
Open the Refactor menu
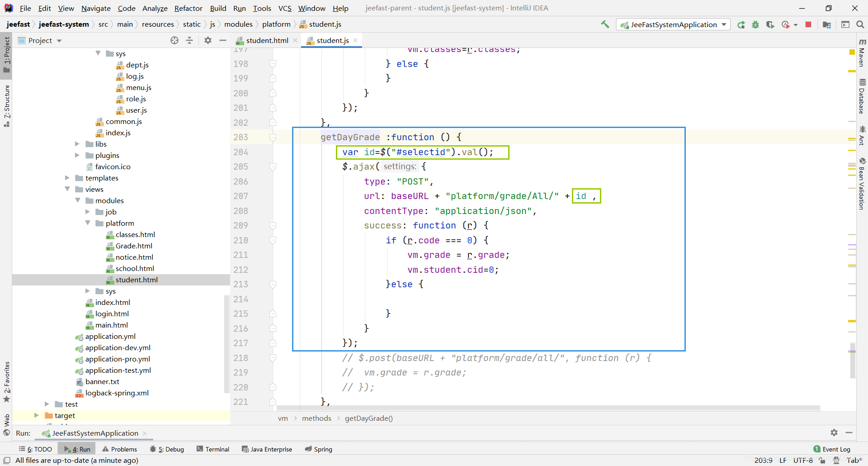188,8
